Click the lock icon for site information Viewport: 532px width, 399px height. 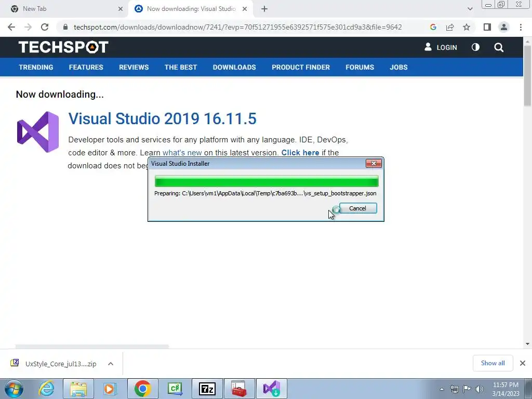65,27
